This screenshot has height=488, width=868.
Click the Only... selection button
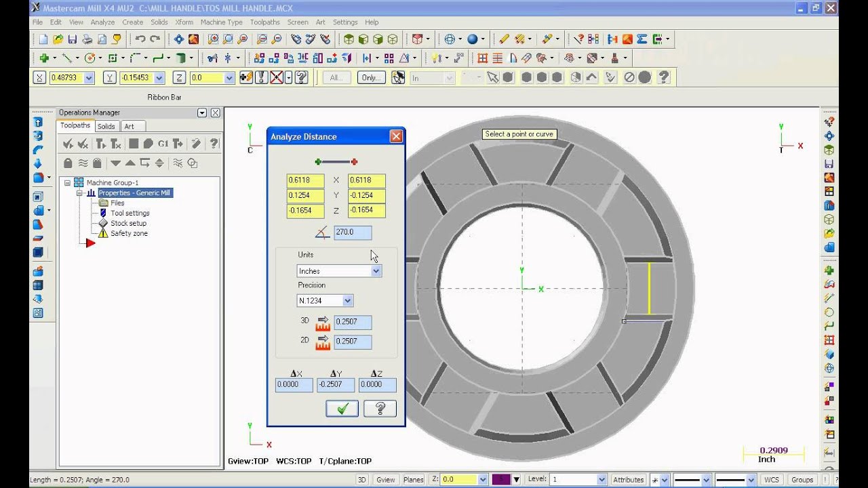point(371,78)
